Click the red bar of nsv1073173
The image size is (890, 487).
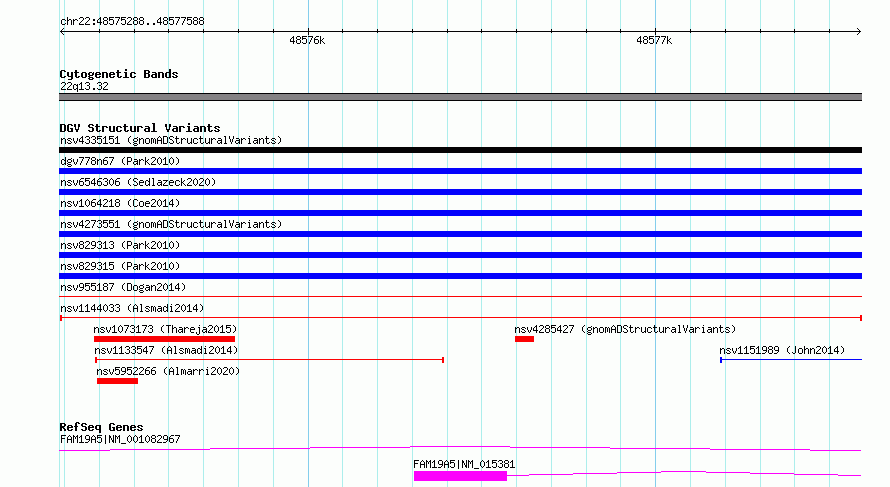click(165, 339)
